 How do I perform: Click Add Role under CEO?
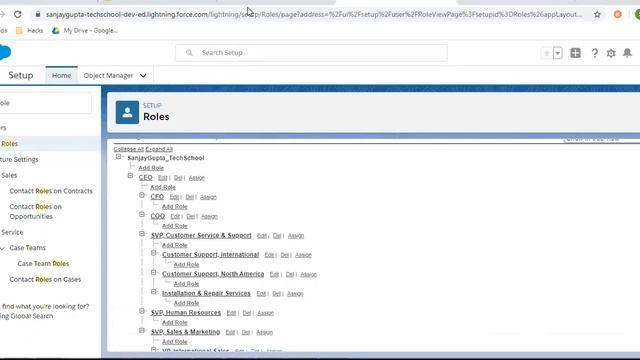click(163, 187)
